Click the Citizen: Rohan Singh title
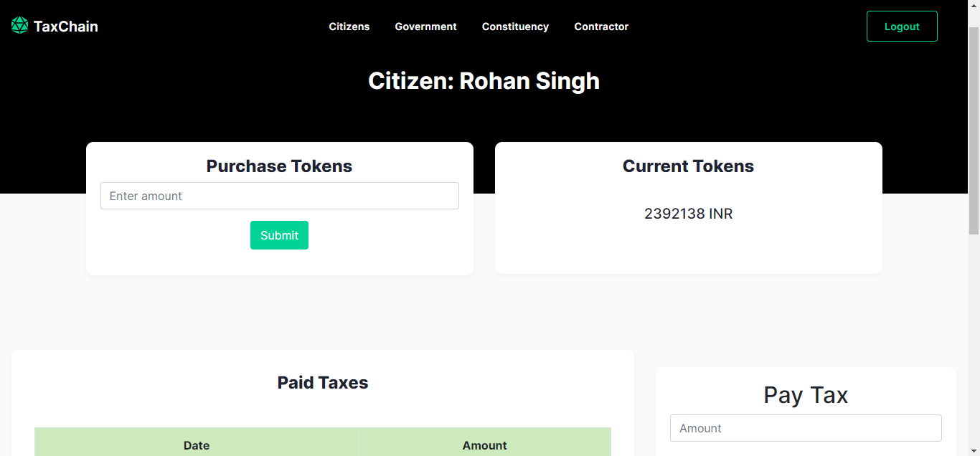The height and width of the screenshot is (456, 980). (x=484, y=81)
